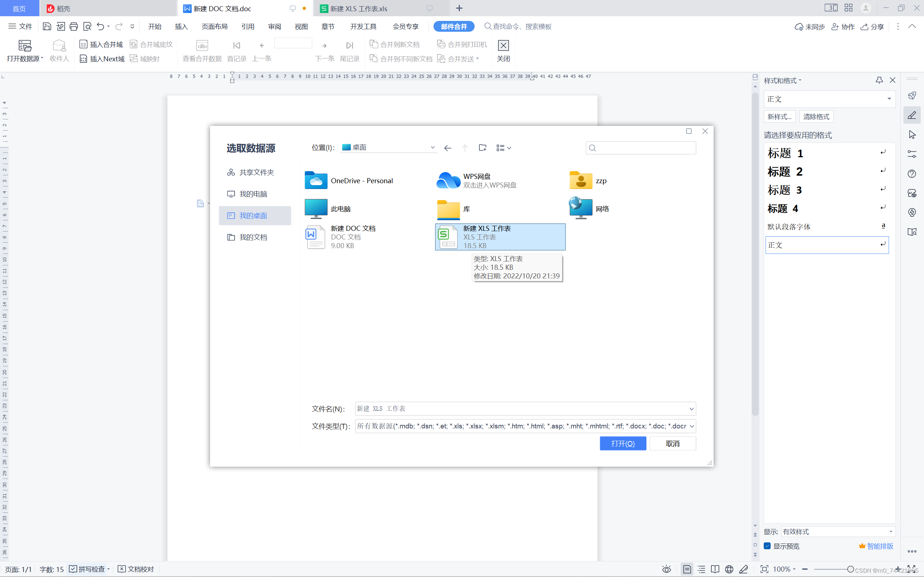
Task: Click the zoom slider handle
Action: point(850,569)
